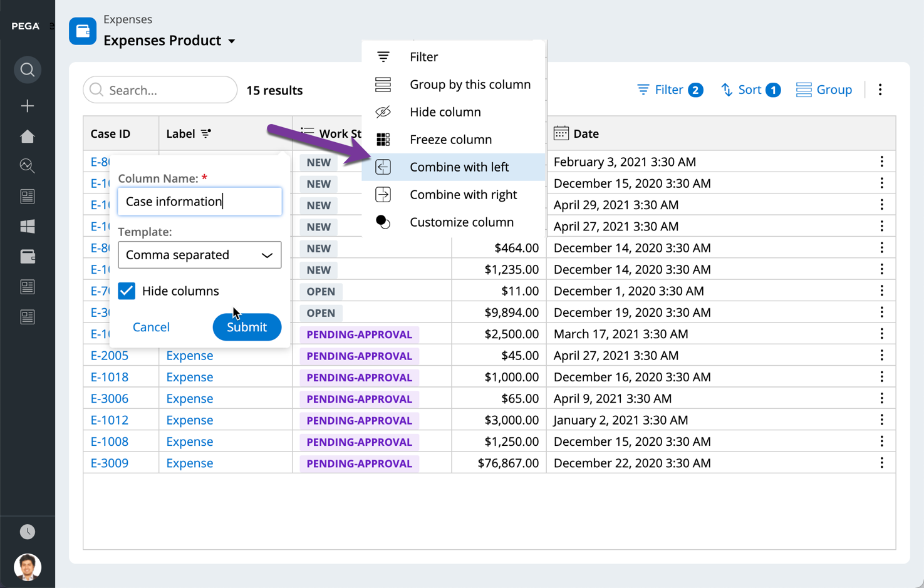Click the Submit button
924x588 pixels.
click(x=247, y=327)
